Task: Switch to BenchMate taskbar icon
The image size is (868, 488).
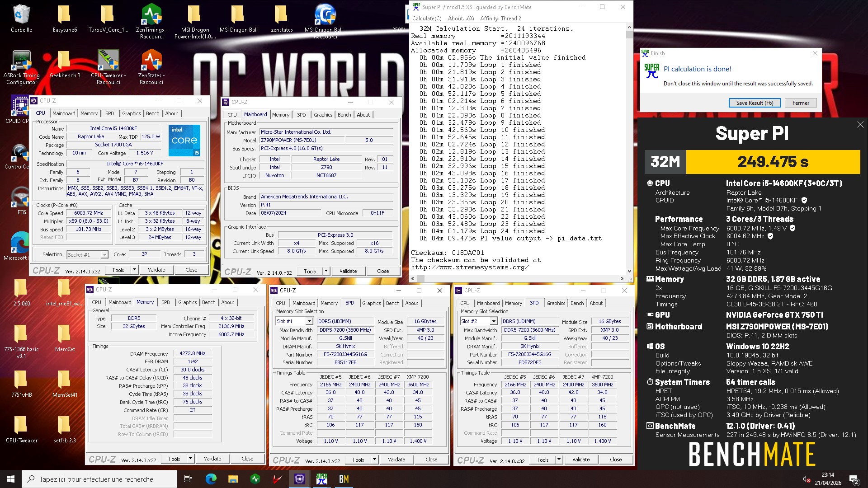Action: pos(344,479)
